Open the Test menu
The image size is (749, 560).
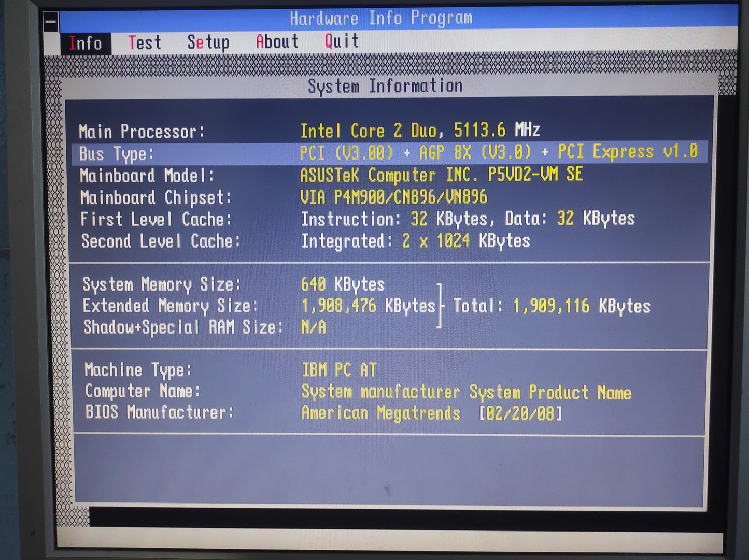[145, 42]
